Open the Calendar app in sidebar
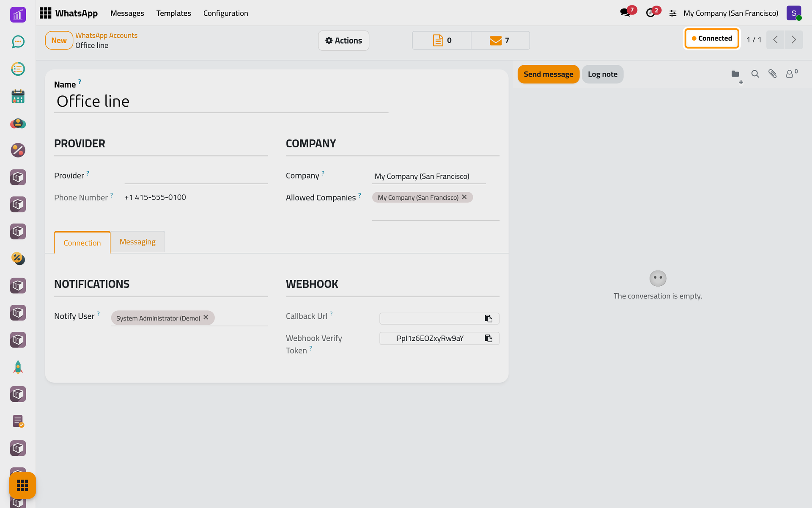Screen dimensions: 812x508 tap(18, 96)
